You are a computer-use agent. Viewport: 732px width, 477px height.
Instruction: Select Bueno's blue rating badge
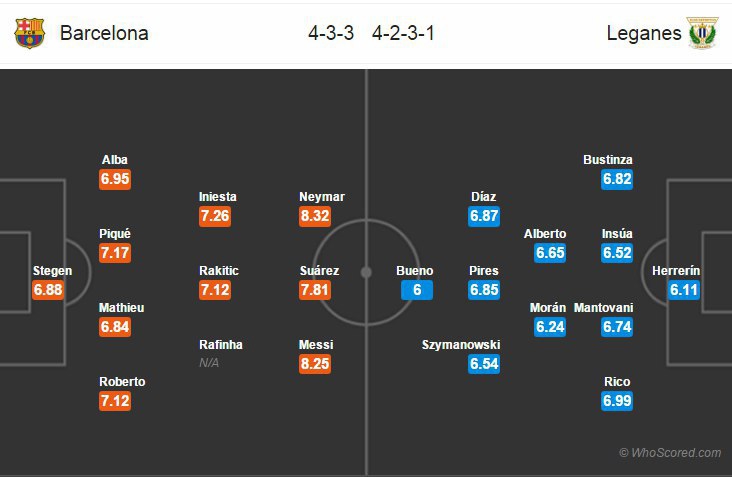(x=415, y=290)
